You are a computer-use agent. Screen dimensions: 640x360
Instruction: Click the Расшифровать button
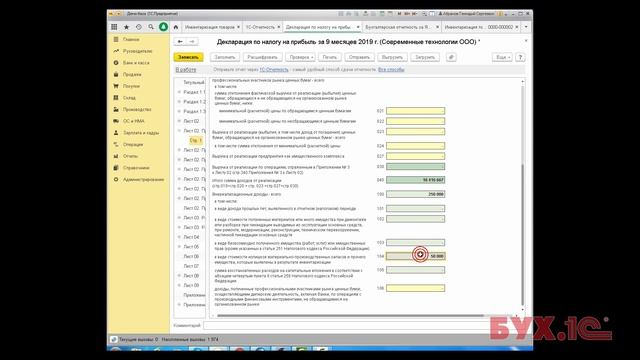click(262, 57)
